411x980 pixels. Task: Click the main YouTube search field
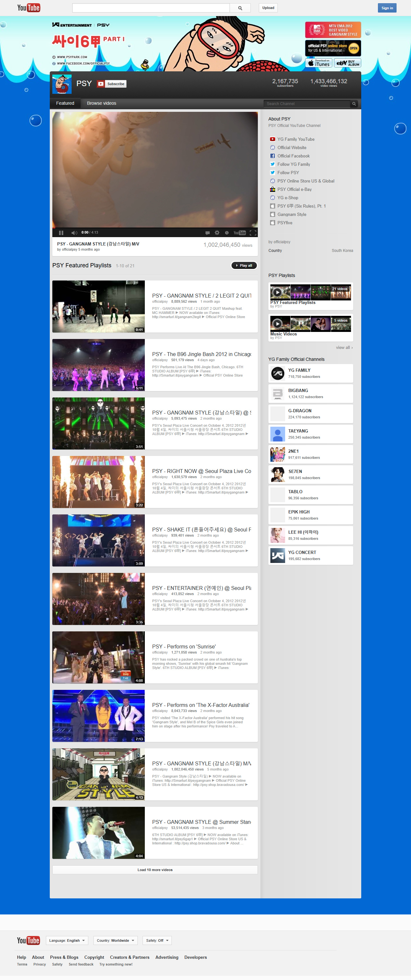[x=151, y=8]
